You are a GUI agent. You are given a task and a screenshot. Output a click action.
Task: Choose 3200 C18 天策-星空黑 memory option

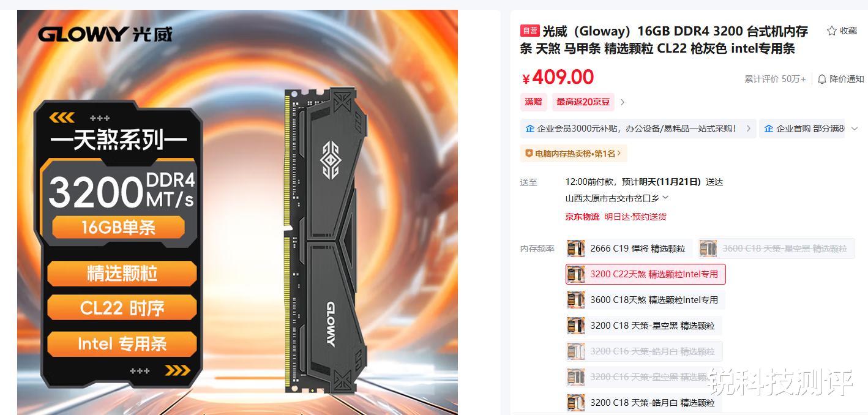point(644,326)
